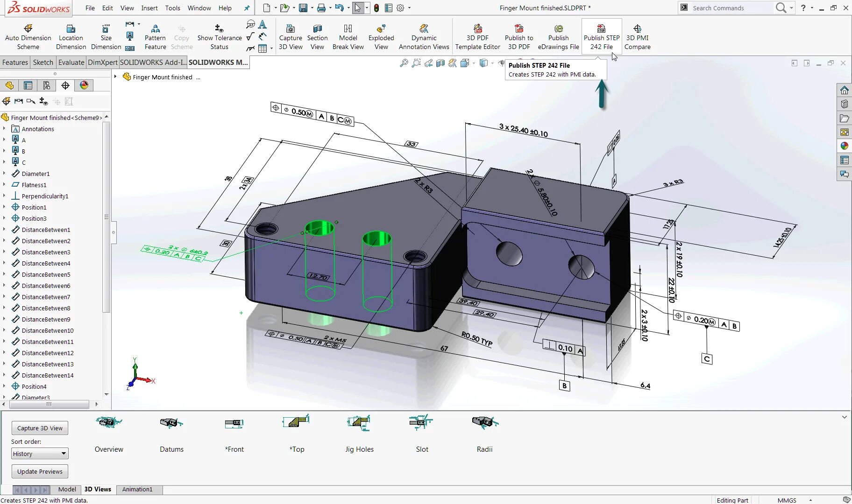The width and height of the screenshot is (852, 504).
Task: Publish the STEP 242 File
Action: click(601, 36)
